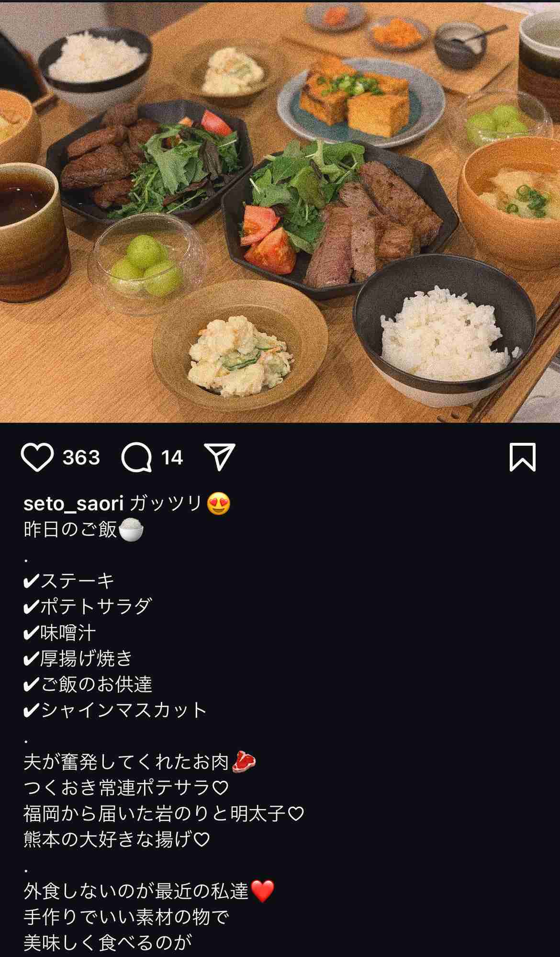
Task: Tap the caption line 熊本の大好きな揚げ
Action: [117, 839]
